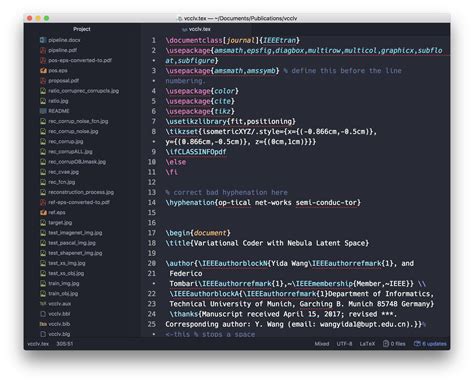This screenshot has height=384, width=474.
Task: Open ratio_corruprec_corrupcls.jpg file name
Action: (x=84, y=91)
